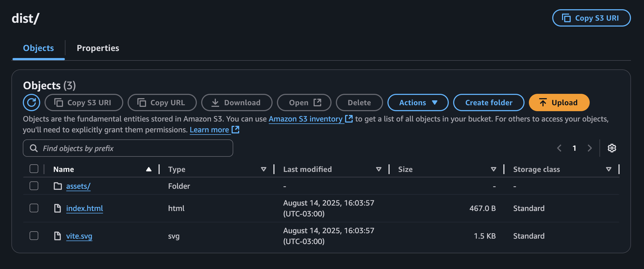Click the search magnifier icon
The width and height of the screenshot is (644, 269).
(x=34, y=148)
